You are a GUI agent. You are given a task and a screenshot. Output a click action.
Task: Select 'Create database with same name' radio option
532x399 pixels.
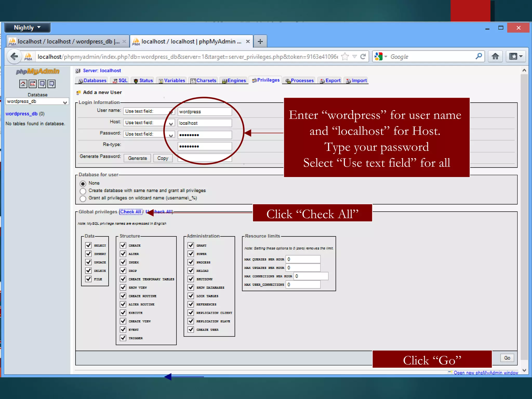(x=83, y=191)
